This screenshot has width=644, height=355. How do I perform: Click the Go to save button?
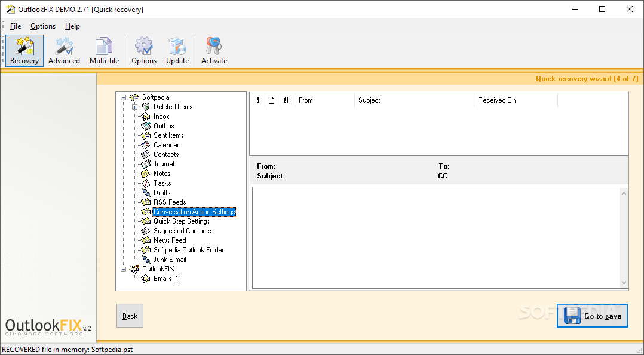[592, 316]
